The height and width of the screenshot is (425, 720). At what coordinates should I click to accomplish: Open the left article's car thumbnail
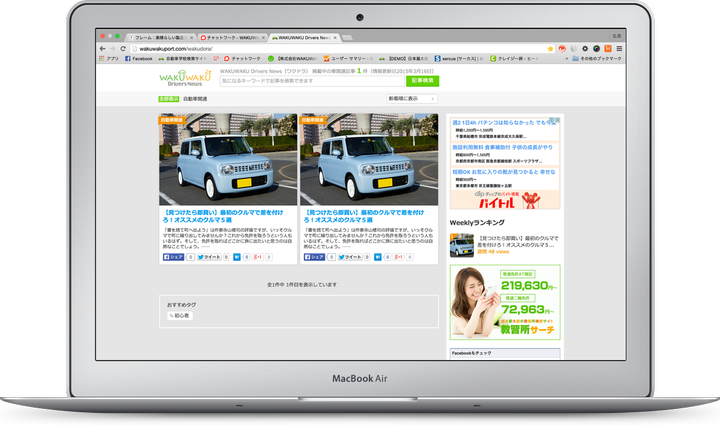pyautogui.click(x=228, y=159)
